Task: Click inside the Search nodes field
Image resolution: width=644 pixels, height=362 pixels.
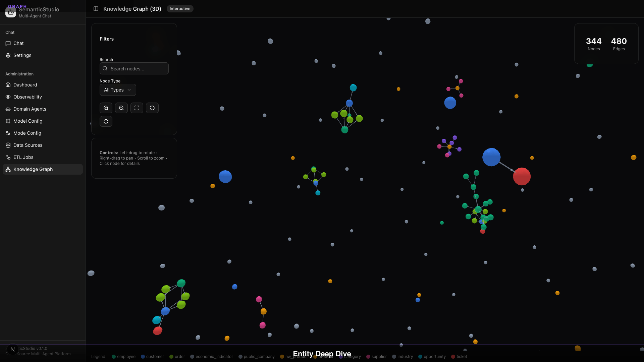Action: (134, 68)
